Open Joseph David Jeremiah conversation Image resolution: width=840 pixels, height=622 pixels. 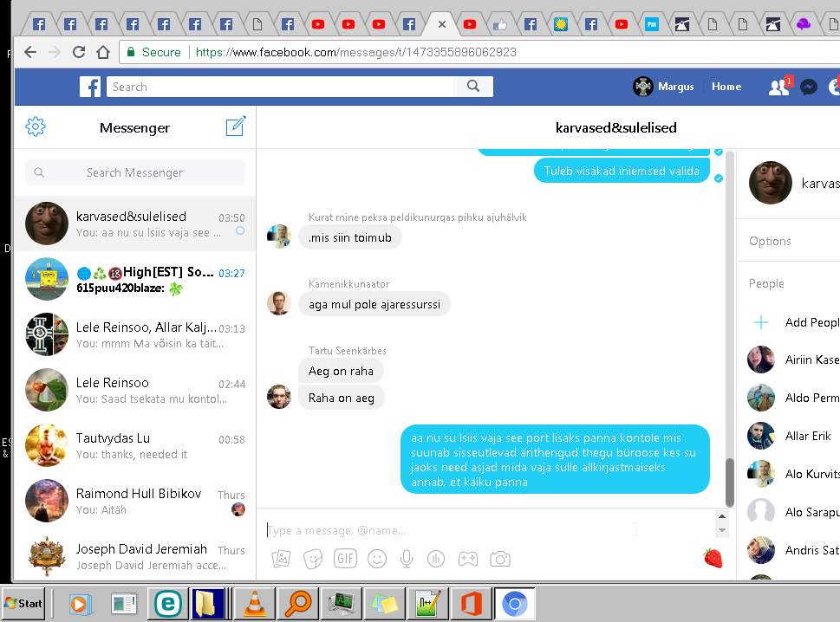[x=135, y=556]
